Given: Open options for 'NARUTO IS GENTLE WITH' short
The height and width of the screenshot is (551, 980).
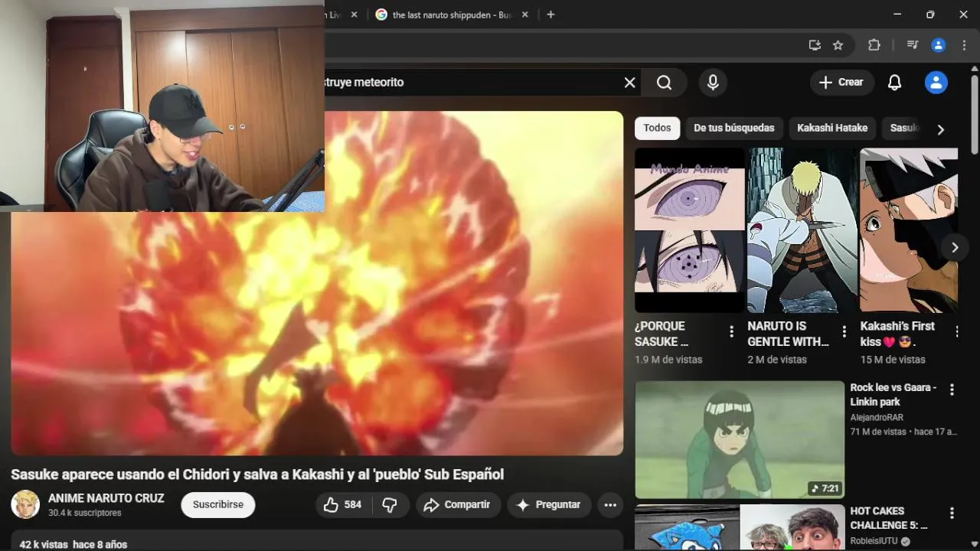Looking at the screenshot, I should coord(844,331).
